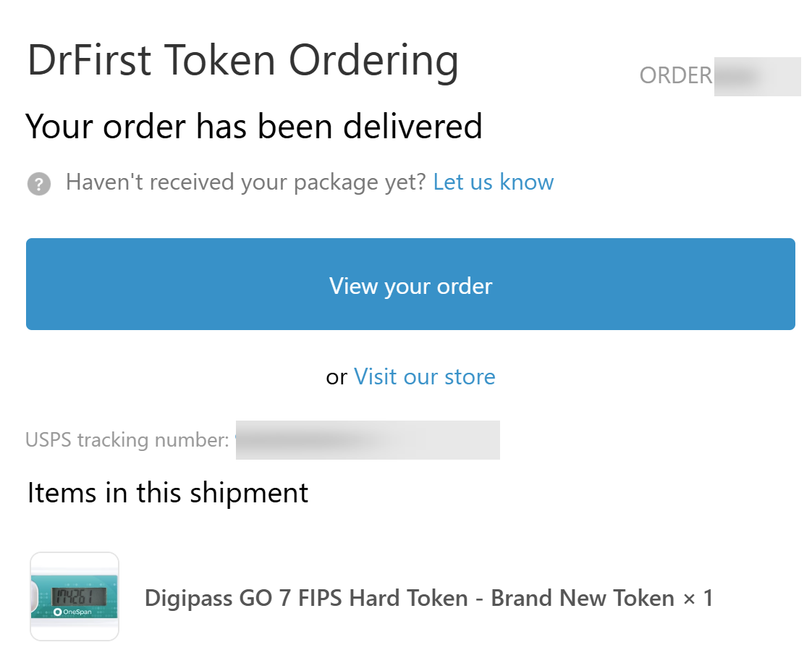Follow the "Visit our store" link
The image size is (812, 658).
pyautogui.click(x=424, y=377)
